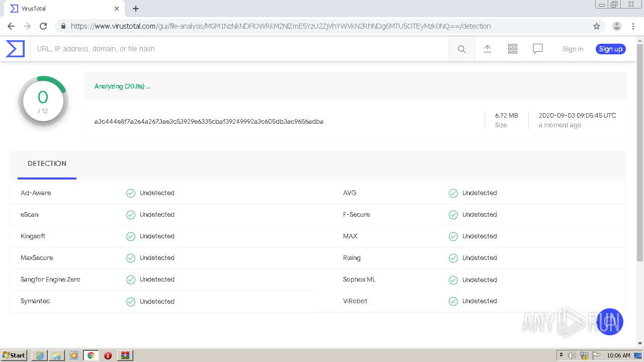Click the volume icon in system tray
Image resolution: width=644 pixels, height=362 pixels.
click(x=572, y=355)
